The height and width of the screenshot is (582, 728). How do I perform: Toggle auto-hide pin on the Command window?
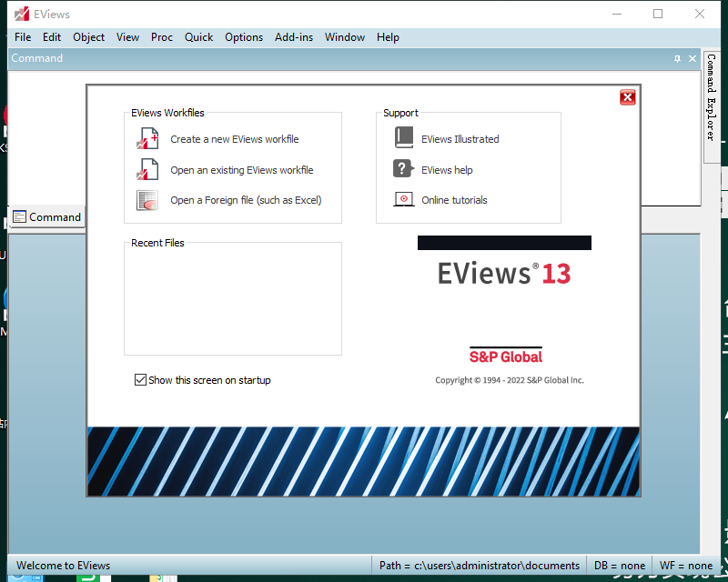click(x=676, y=57)
